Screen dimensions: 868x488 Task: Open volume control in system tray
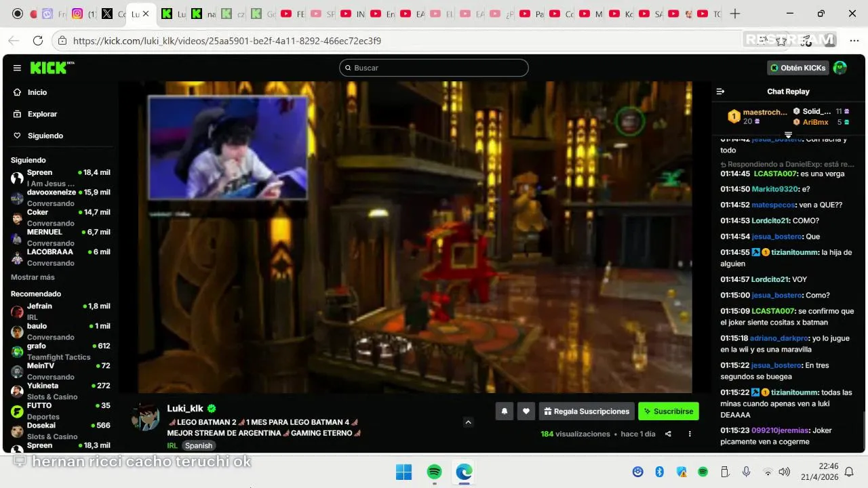785,472
